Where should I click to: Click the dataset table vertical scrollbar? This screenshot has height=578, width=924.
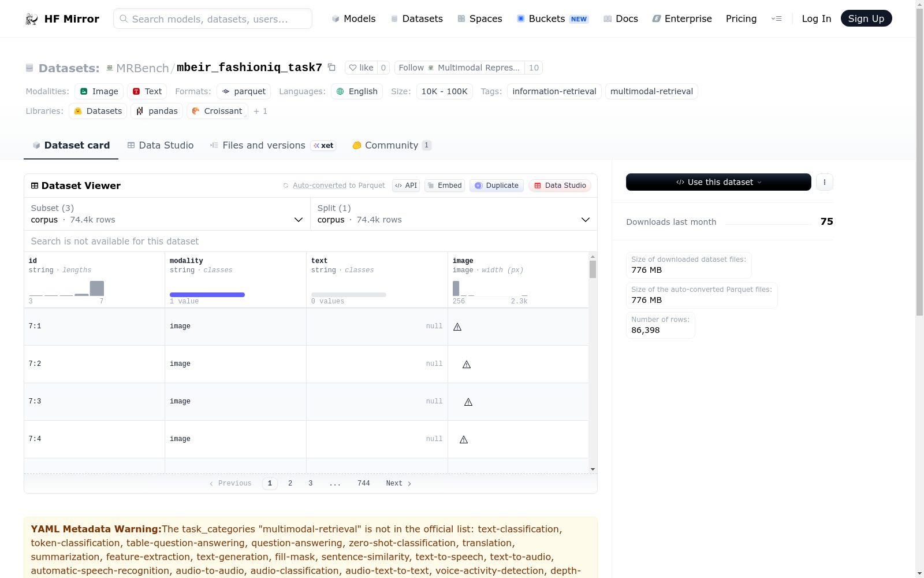point(593,269)
